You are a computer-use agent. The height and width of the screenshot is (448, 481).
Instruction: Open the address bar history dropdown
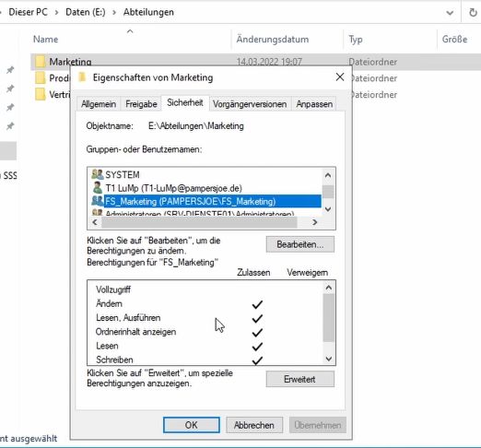click(450, 13)
